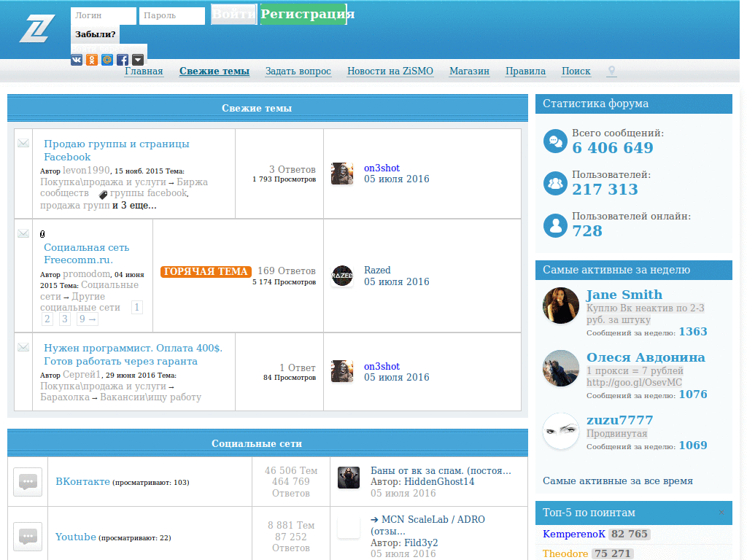Open Магазин menu item
This screenshot has width=747, height=560.
469,71
